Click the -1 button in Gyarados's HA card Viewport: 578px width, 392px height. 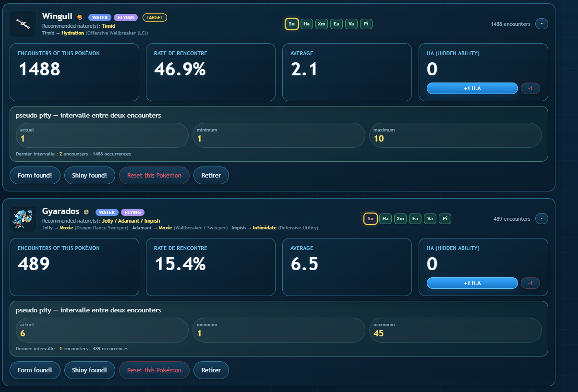click(x=530, y=283)
